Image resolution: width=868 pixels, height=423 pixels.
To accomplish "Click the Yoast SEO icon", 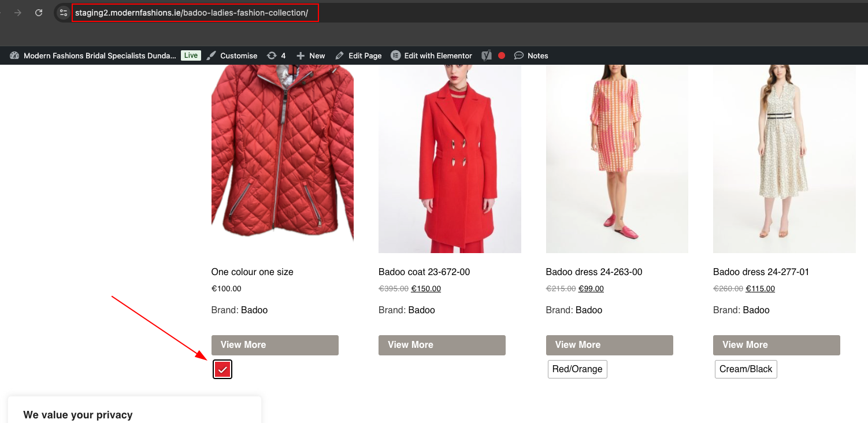I will 487,55.
